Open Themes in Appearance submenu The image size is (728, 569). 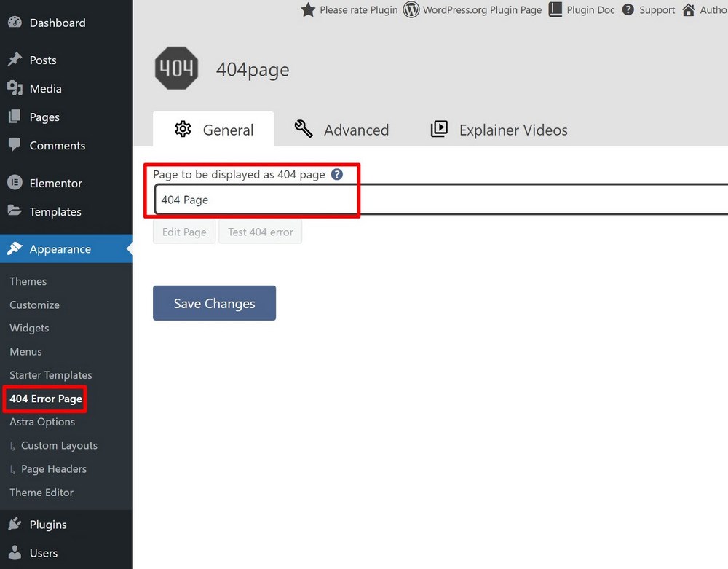coord(28,281)
